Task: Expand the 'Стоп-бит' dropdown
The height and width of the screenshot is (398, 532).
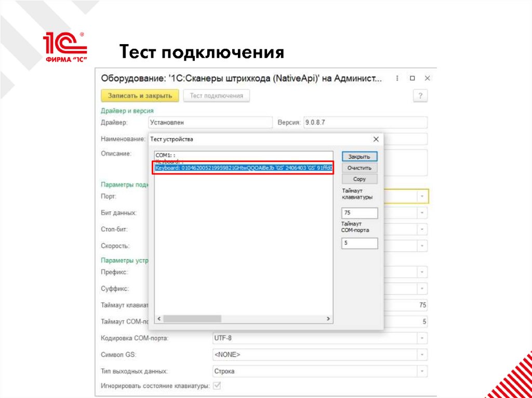Action: [422, 229]
